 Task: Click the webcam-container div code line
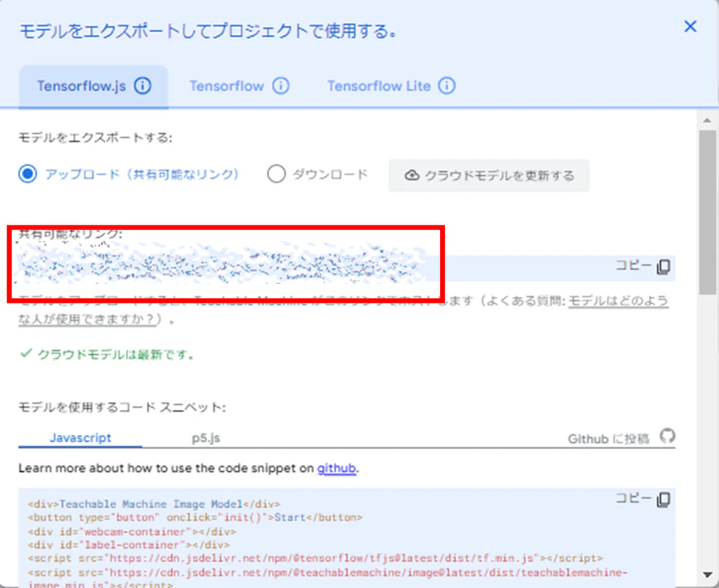click(x=131, y=532)
